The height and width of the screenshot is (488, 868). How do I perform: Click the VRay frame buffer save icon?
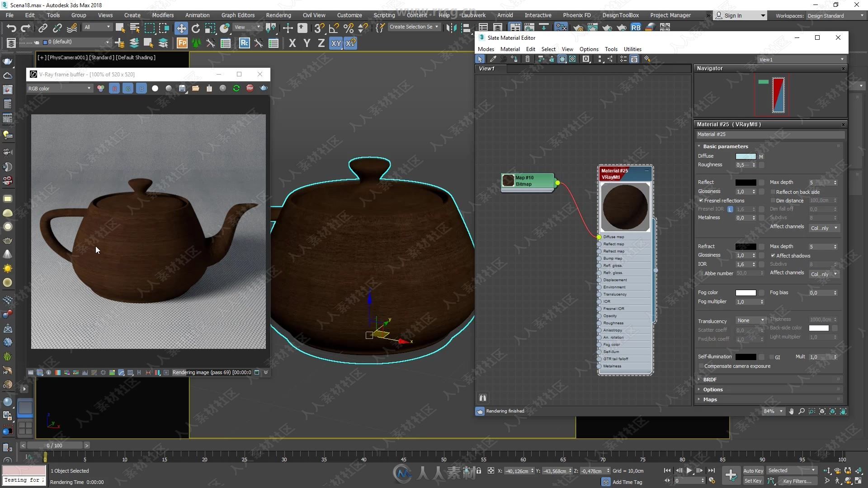click(182, 88)
